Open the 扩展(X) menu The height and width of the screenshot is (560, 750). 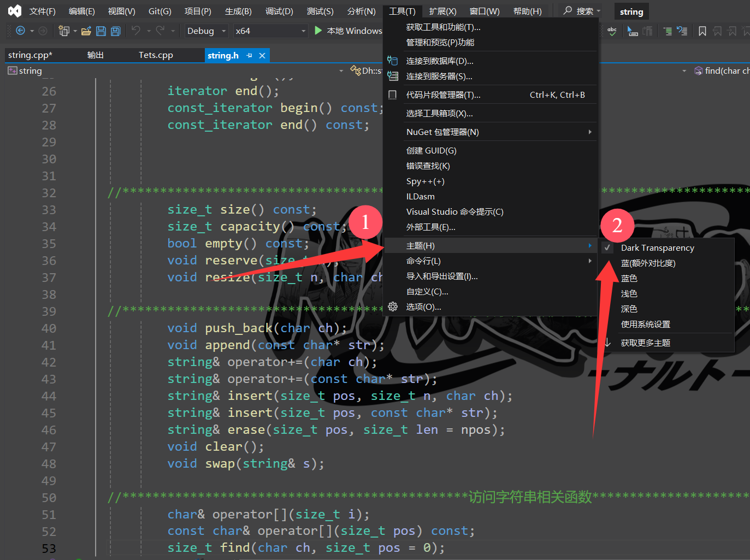442,11
